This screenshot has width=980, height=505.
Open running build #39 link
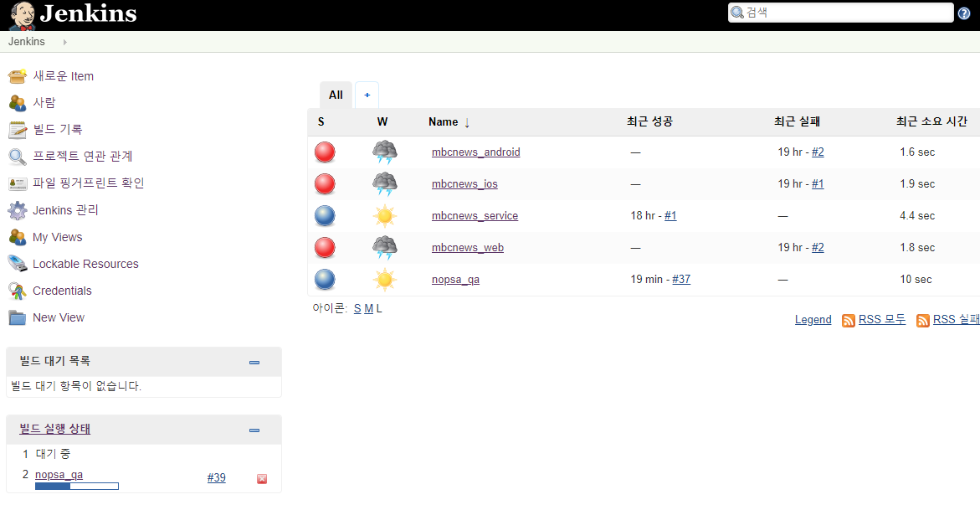216,478
